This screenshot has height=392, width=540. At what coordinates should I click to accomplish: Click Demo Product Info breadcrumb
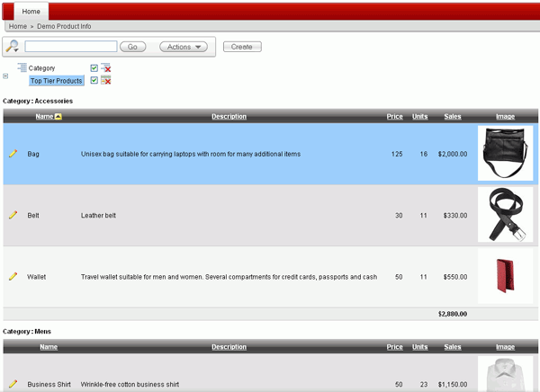[64, 26]
